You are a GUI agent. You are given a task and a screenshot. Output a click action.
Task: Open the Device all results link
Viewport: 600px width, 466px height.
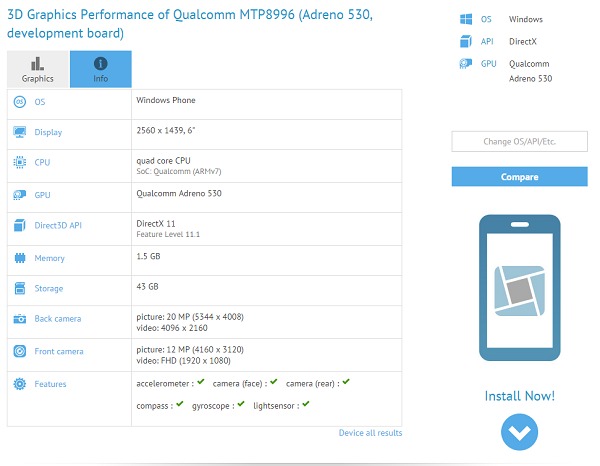coord(370,433)
